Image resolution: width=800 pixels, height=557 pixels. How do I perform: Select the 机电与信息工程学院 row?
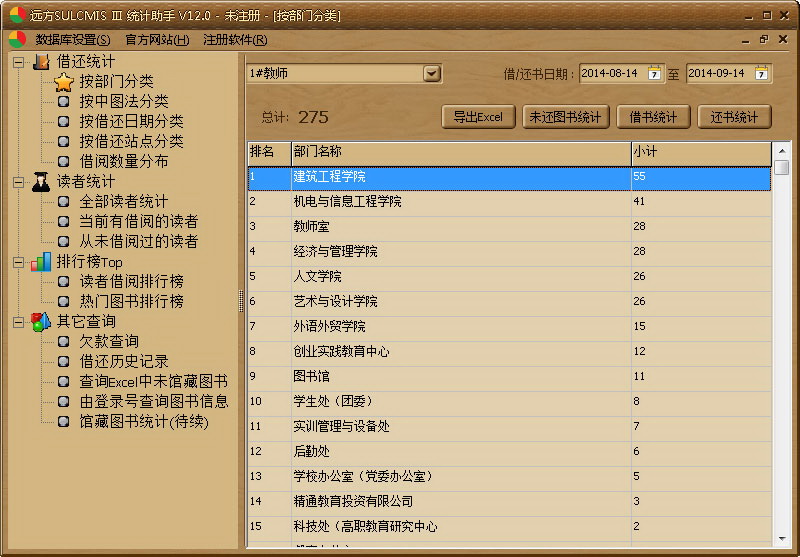(509, 204)
